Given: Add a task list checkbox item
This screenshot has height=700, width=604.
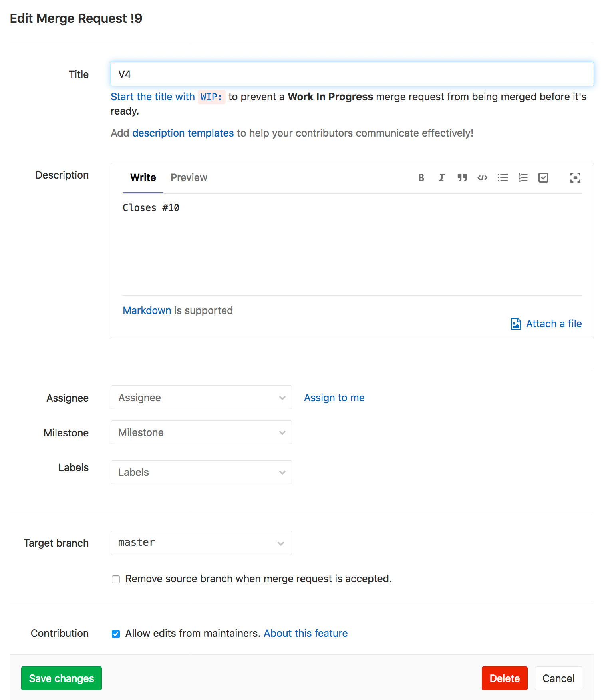Looking at the screenshot, I should pos(543,178).
